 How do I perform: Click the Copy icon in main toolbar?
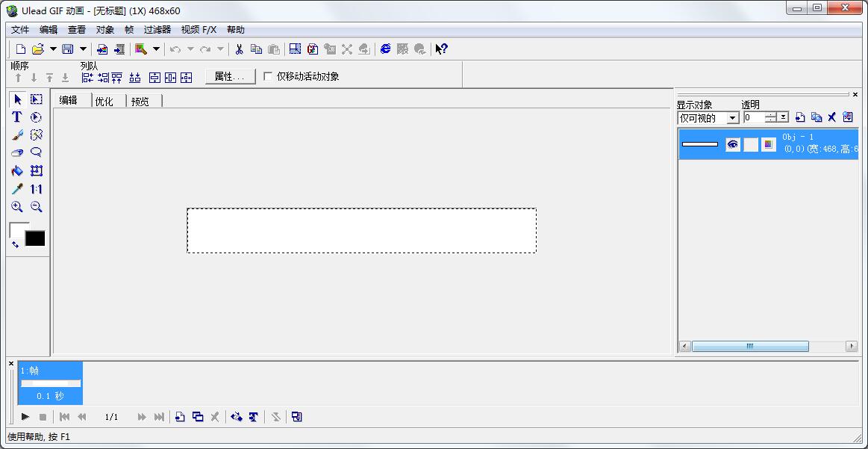[x=256, y=49]
